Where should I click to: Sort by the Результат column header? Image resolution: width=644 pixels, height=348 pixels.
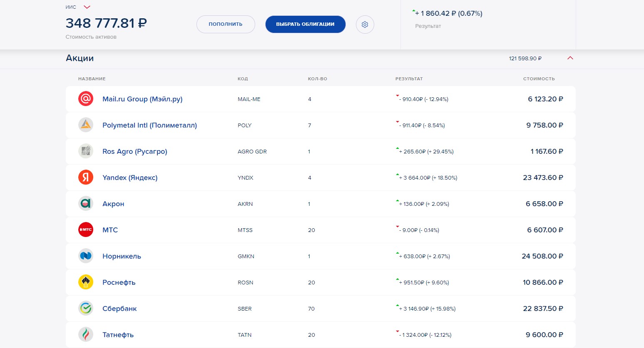tap(409, 79)
